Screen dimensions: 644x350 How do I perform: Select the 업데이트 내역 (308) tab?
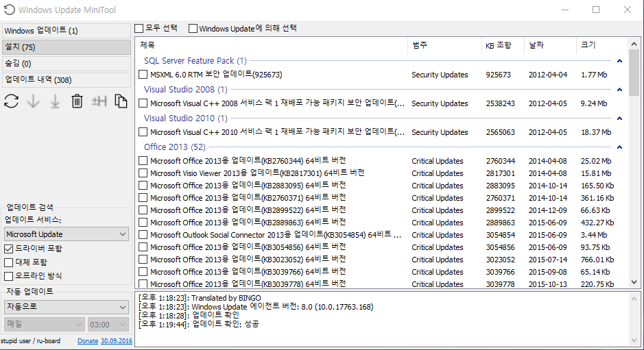coord(67,80)
